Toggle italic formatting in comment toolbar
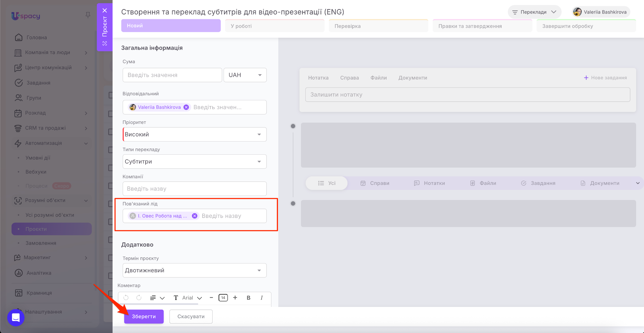 [x=261, y=298]
